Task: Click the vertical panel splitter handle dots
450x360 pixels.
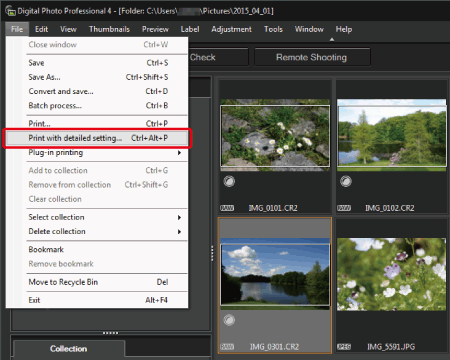Action: (212, 253)
